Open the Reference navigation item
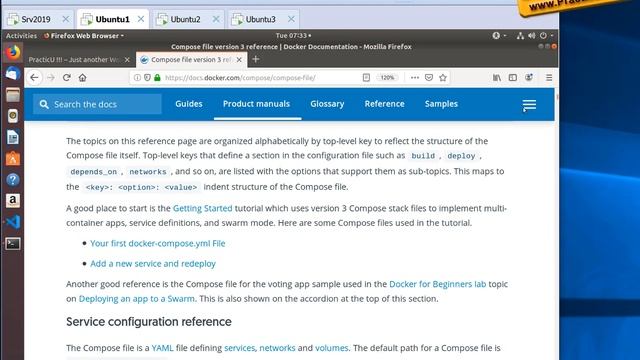 [x=384, y=104]
